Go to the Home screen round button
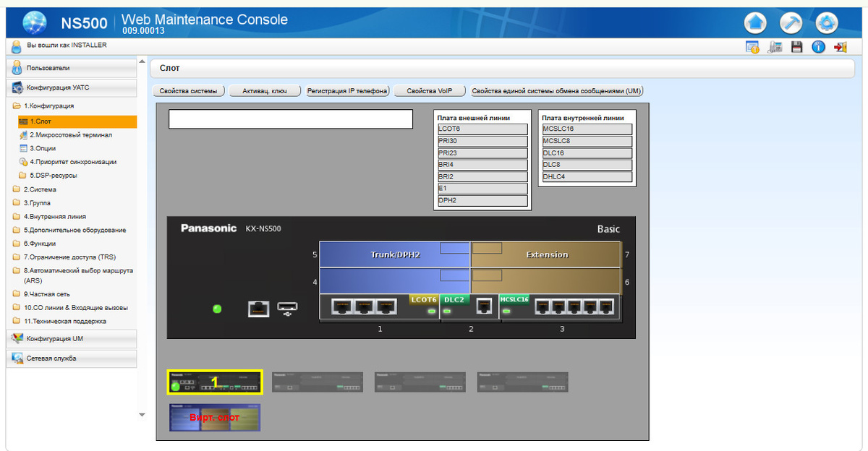 755,23
